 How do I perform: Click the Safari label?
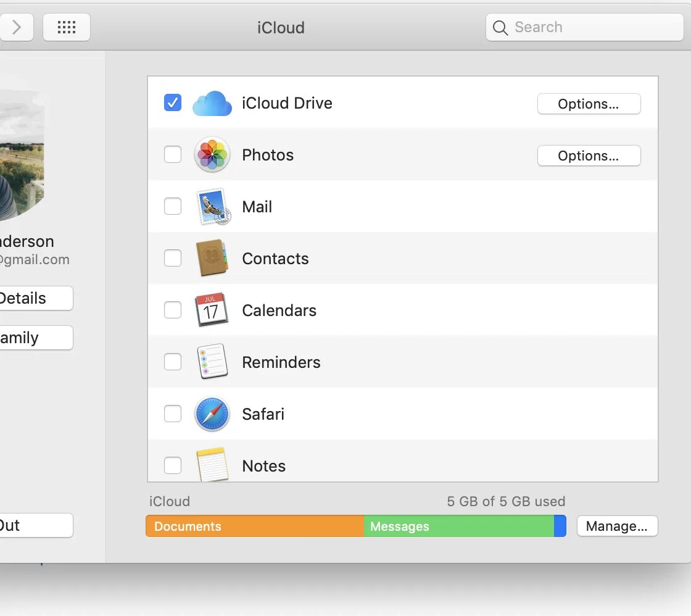coord(263,414)
